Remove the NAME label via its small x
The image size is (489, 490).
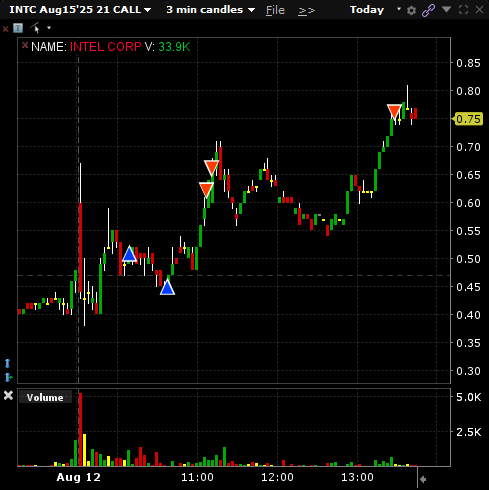[25, 45]
